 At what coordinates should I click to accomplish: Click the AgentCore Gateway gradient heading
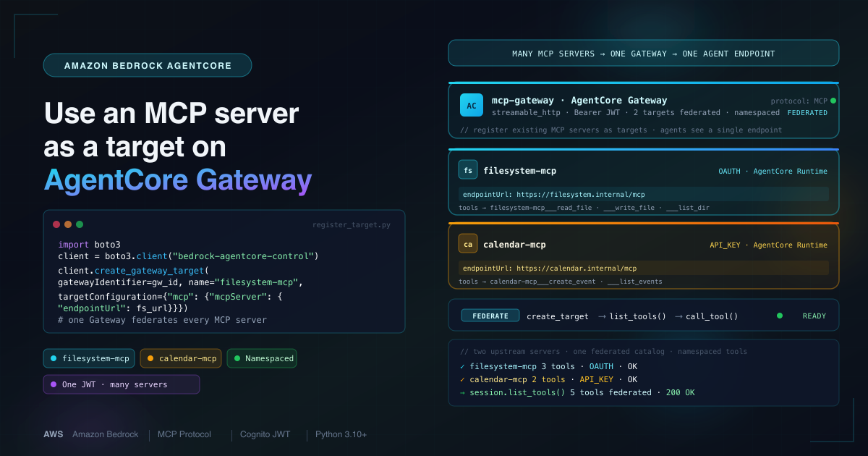click(x=178, y=180)
